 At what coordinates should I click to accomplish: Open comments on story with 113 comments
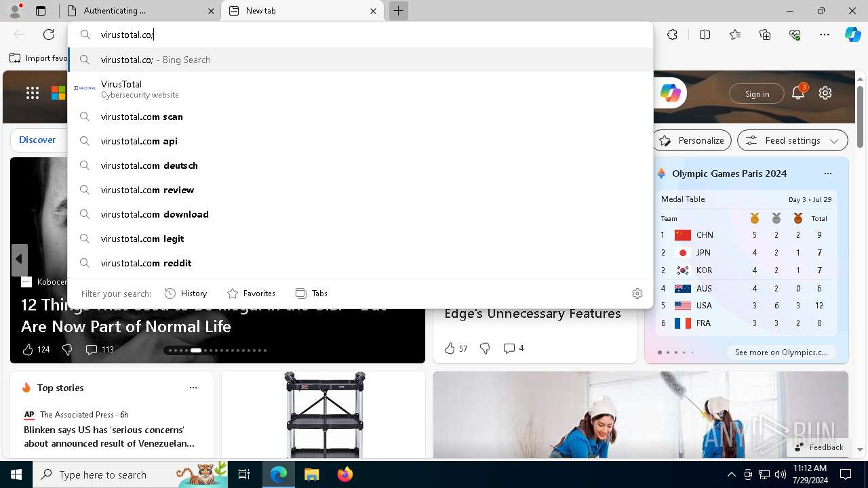coord(100,350)
